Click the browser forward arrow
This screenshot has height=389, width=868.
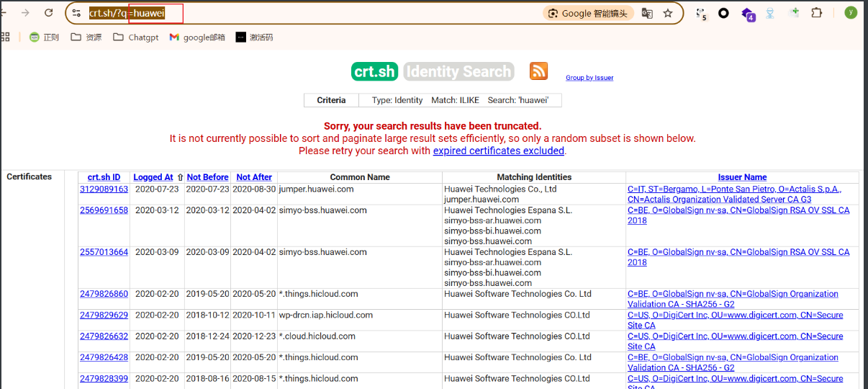[26, 13]
